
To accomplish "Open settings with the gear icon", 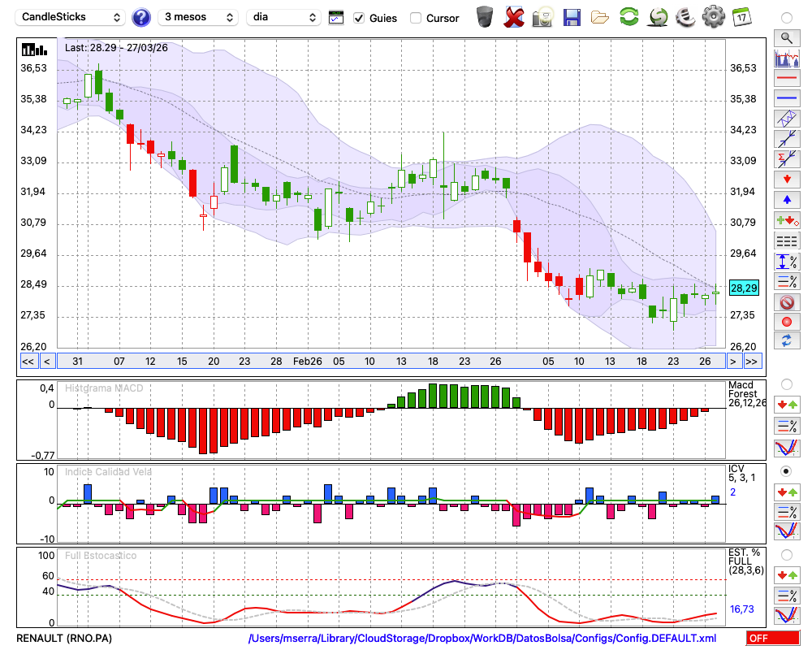I will pyautogui.click(x=713, y=17).
